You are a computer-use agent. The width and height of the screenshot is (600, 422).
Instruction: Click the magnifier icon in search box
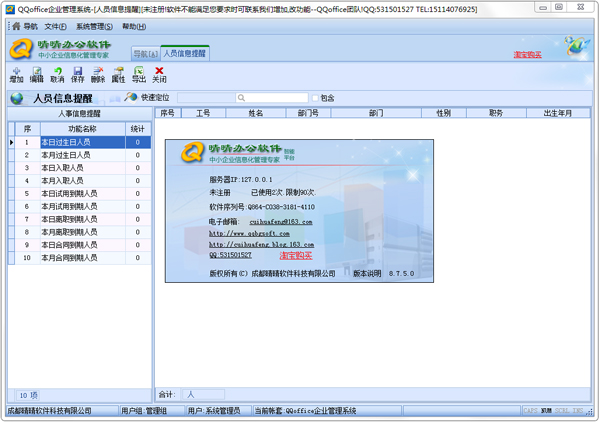241,98
